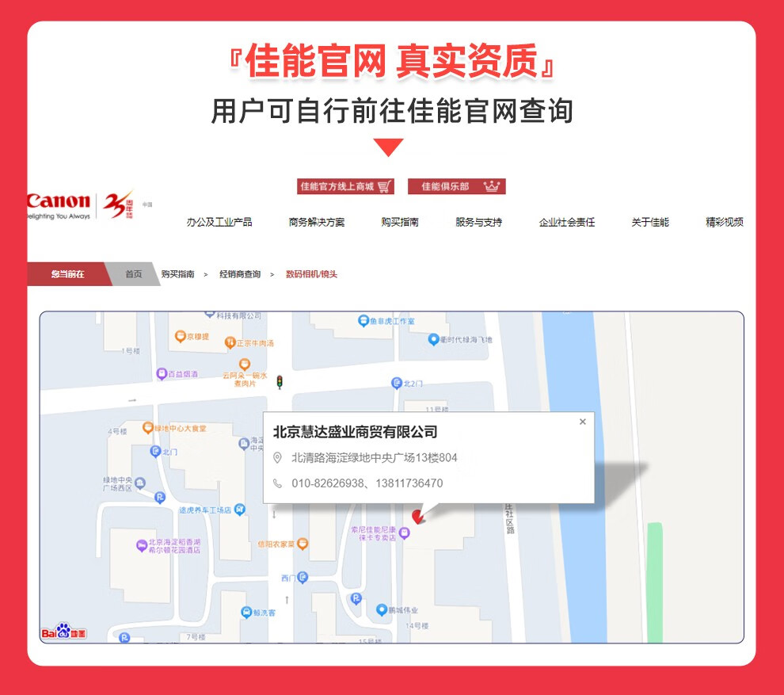This screenshot has width=784, height=695.
Task: Open the 商务解决方案 menu
Action: (x=317, y=222)
